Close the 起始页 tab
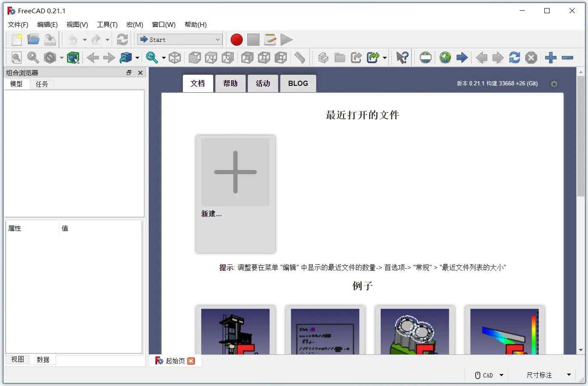588x386 pixels. (x=191, y=361)
